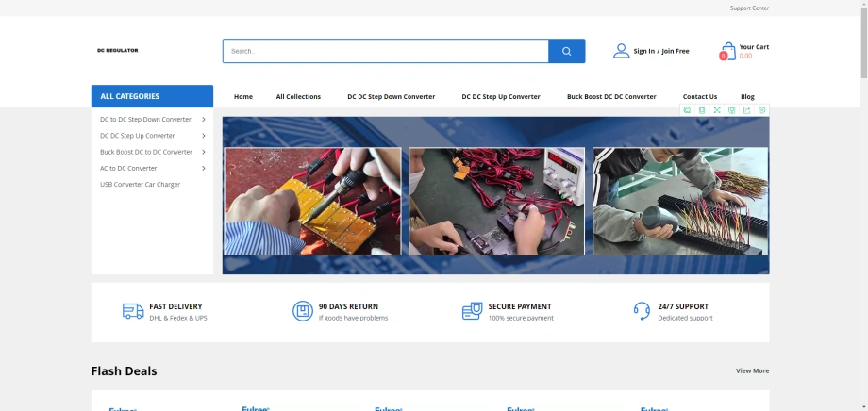Open the Contact Us menu item
The width and height of the screenshot is (868, 411).
[x=700, y=97]
